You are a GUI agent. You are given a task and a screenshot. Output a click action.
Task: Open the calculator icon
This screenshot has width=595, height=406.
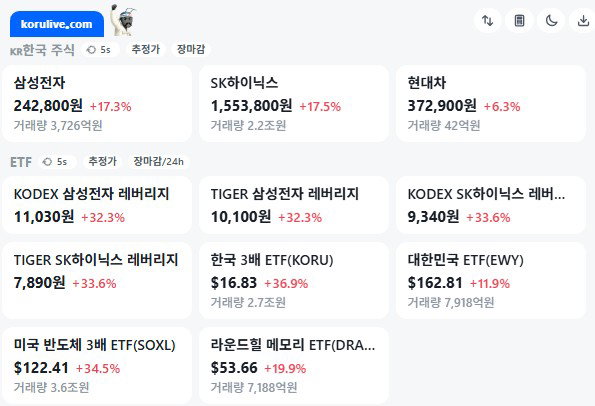[519, 20]
